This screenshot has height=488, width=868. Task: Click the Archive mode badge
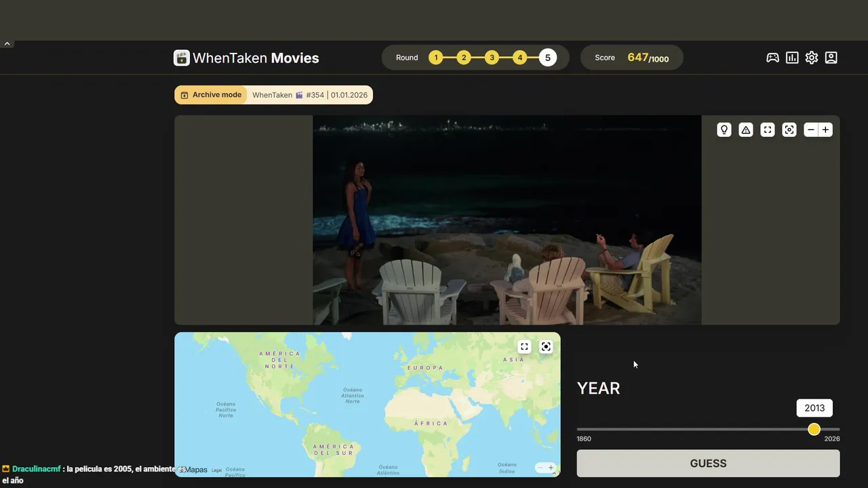pos(211,95)
